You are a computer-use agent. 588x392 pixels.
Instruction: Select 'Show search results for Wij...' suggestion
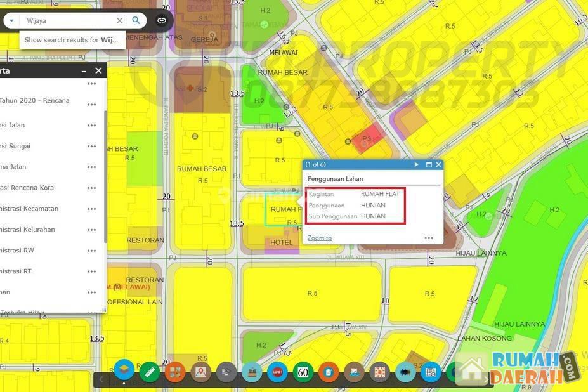click(x=71, y=40)
